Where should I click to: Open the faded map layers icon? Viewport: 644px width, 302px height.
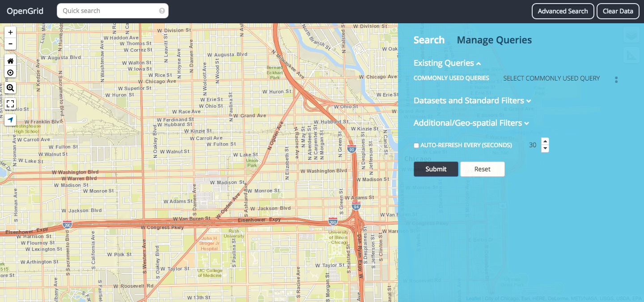tap(631, 35)
